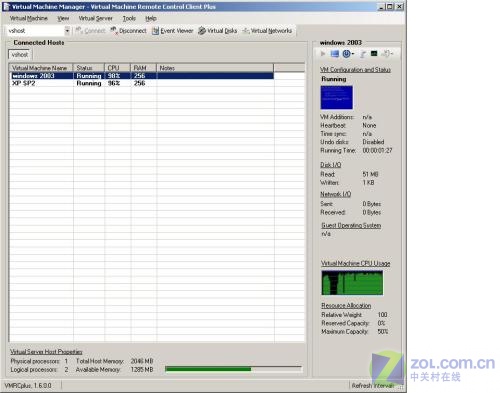Click the blue power button icon
This screenshot has width=500, height=393.
[347, 54]
